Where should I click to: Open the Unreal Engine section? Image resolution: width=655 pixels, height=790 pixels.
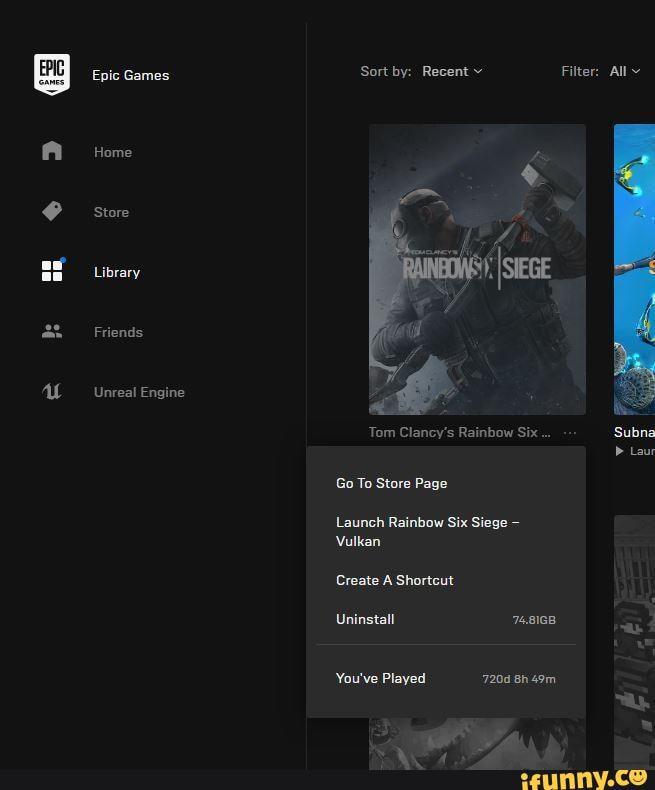[x=140, y=392]
